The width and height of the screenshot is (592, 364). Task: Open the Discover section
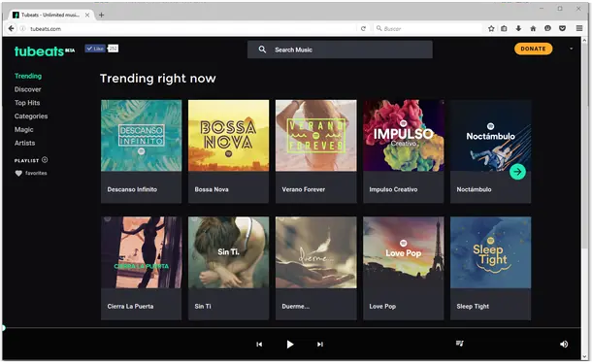click(x=27, y=89)
